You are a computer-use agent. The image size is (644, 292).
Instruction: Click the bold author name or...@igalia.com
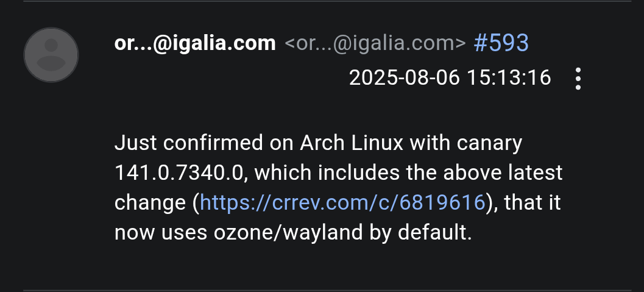point(195,43)
